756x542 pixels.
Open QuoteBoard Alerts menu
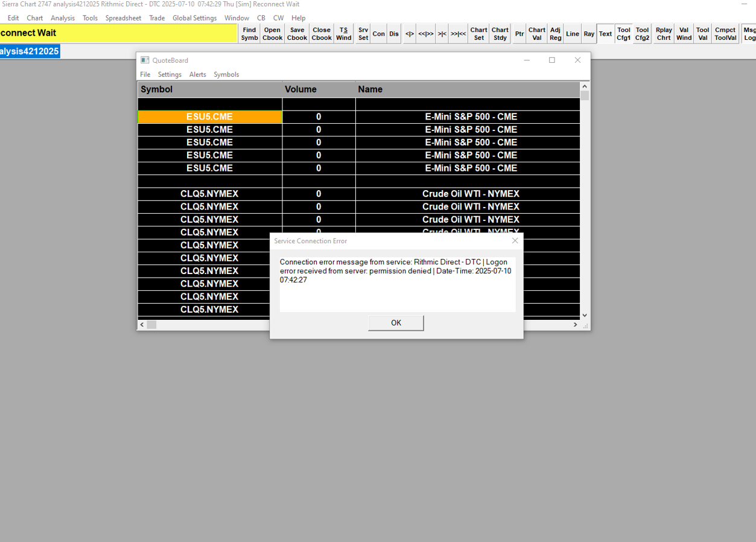tap(198, 74)
